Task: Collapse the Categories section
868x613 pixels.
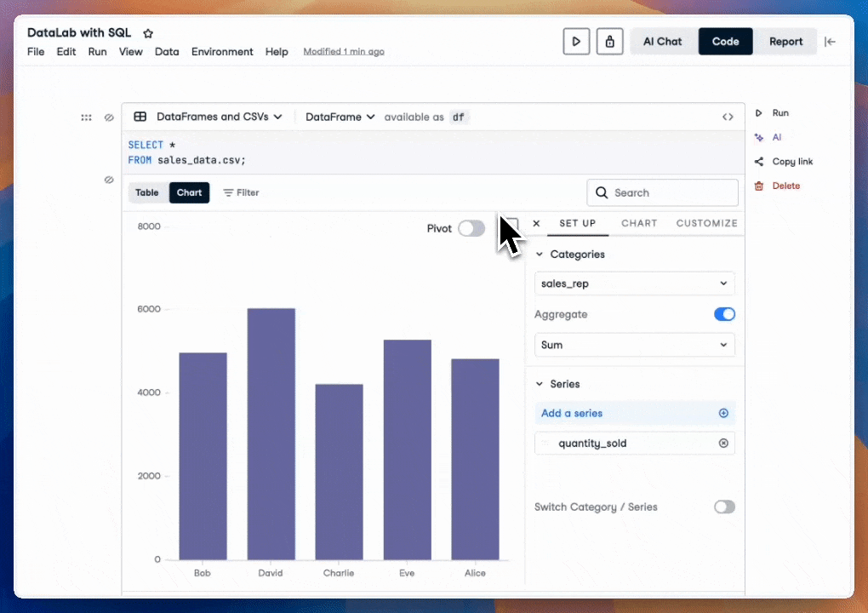Action: point(540,255)
